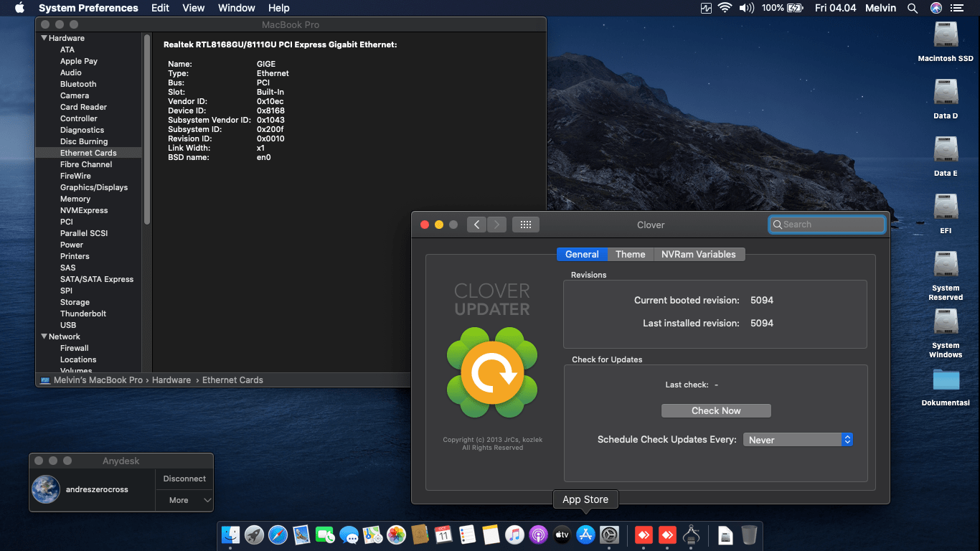Viewport: 980px width, 551px height.
Task: Click System Preferences gear icon in dock
Action: pyautogui.click(x=609, y=534)
